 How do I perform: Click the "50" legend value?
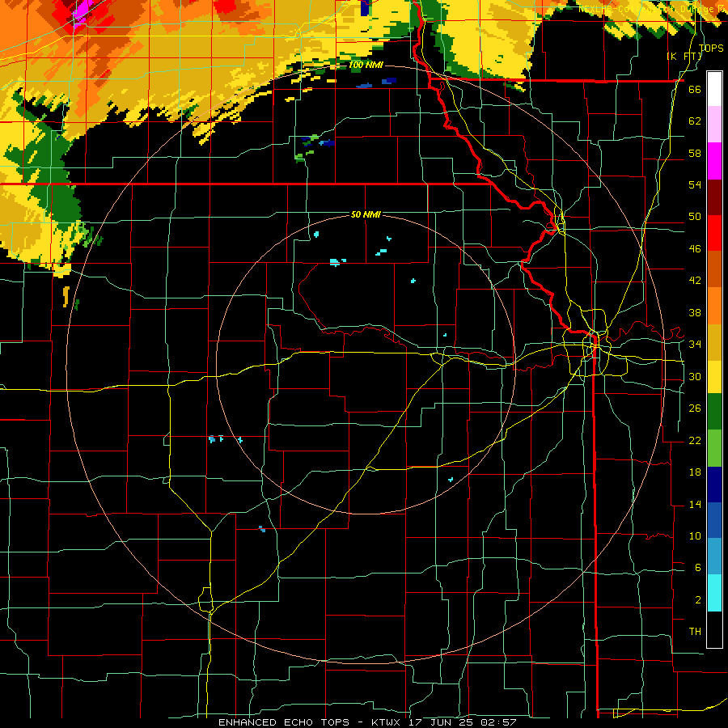(x=695, y=216)
